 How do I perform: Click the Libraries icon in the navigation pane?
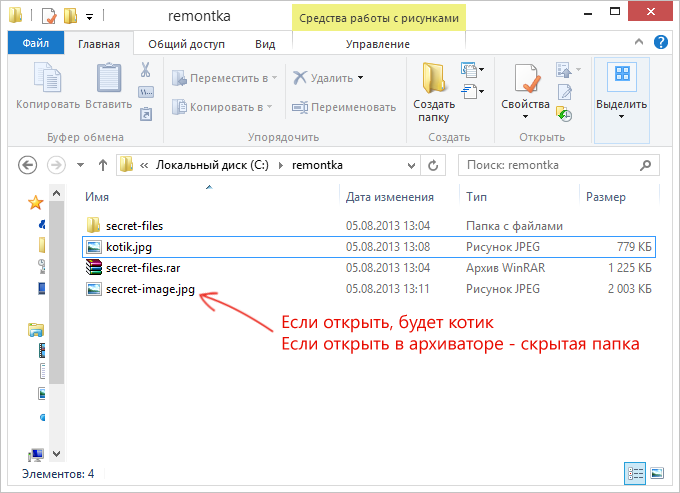[x=36, y=330]
